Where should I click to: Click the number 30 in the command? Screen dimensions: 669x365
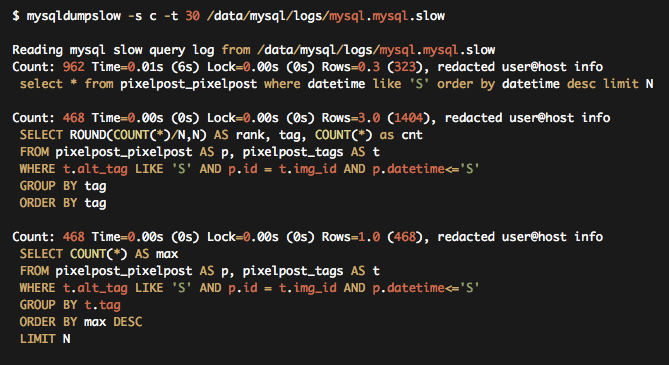tap(192, 16)
